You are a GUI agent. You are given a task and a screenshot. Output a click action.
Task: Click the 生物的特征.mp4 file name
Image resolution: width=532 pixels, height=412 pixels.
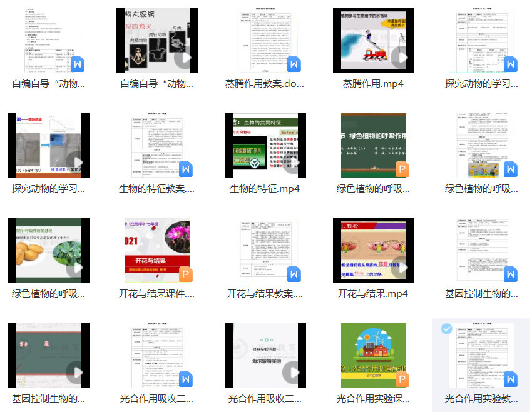265,188
